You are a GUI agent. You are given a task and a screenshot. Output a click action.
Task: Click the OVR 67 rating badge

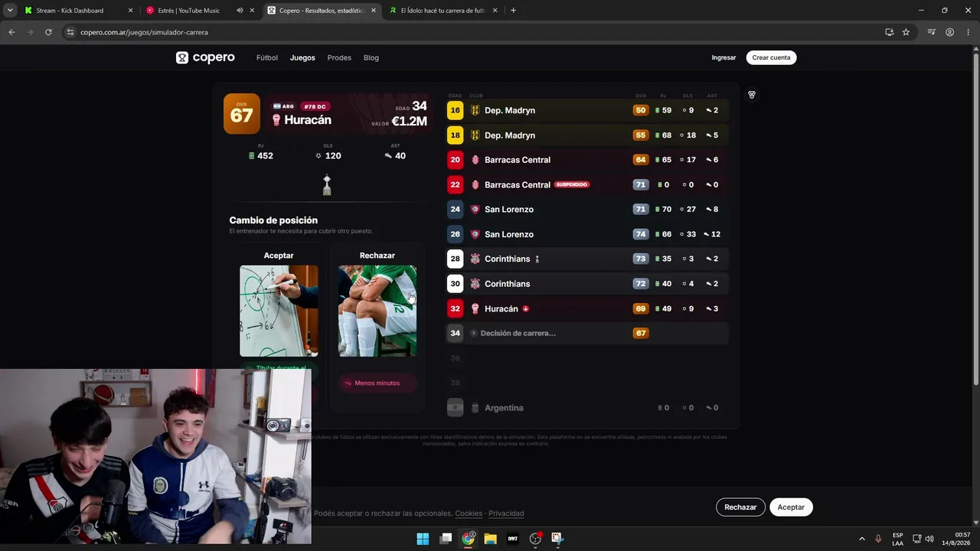[x=242, y=114]
